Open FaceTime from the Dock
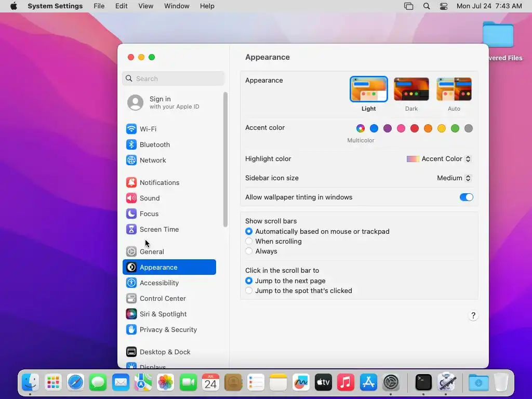 tap(188, 383)
